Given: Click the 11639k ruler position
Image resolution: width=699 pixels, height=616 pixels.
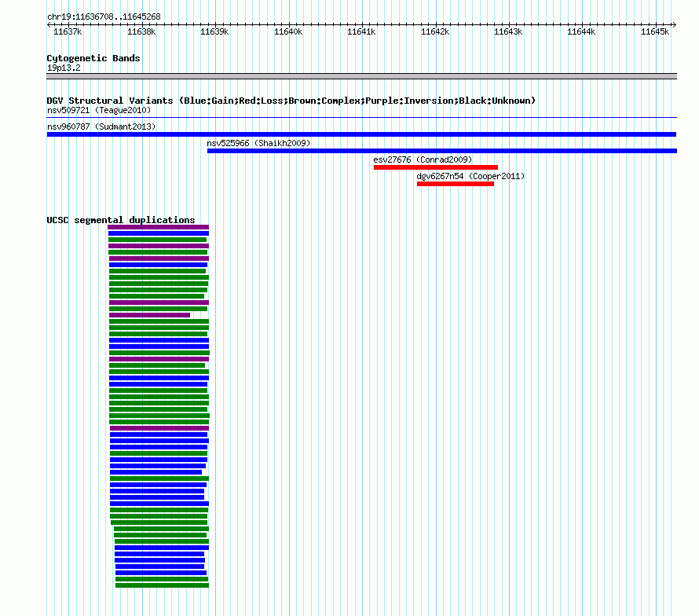Looking at the screenshot, I should (214, 31).
